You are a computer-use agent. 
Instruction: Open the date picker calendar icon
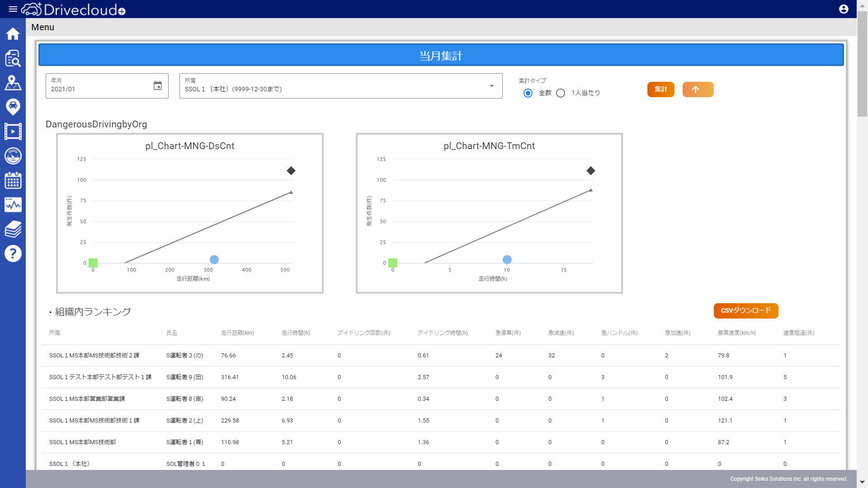[x=157, y=86]
